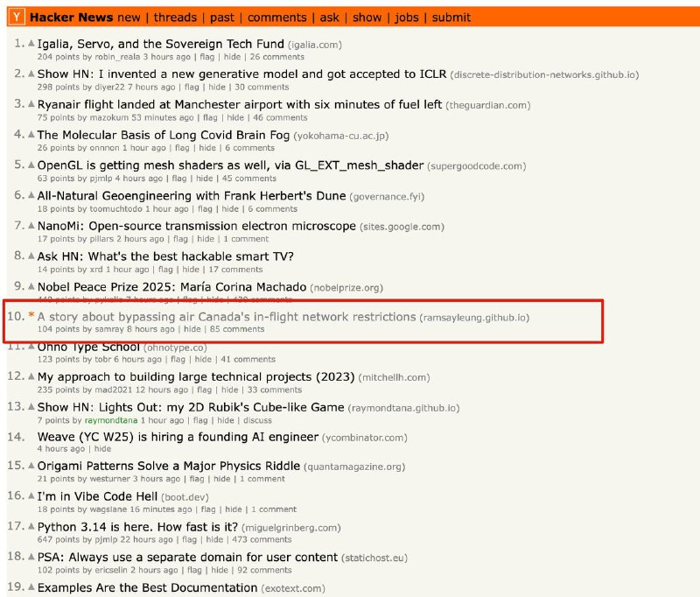The height and width of the screenshot is (597, 700).
Task: Open 1 comment on NanoMi story
Action: pos(246,239)
